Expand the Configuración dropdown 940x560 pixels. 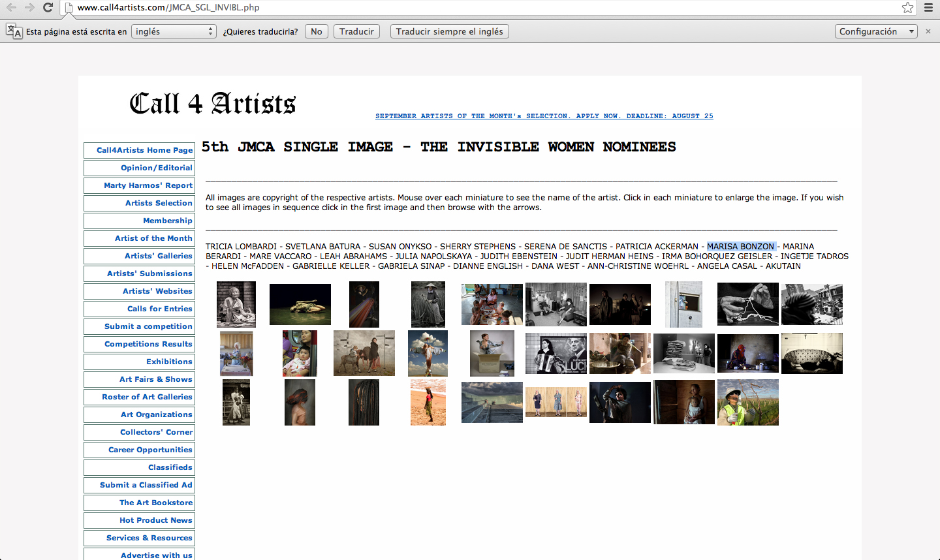click(x=876, y=31)
